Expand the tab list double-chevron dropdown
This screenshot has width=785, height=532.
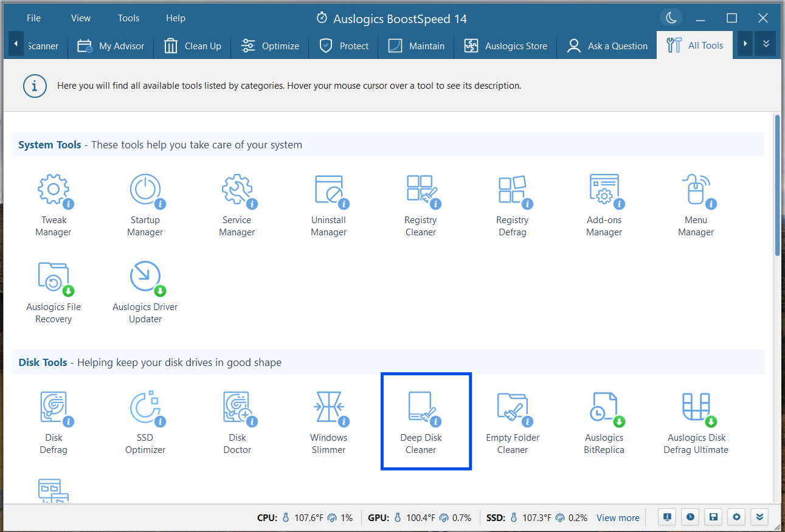(x=766, y=44)
